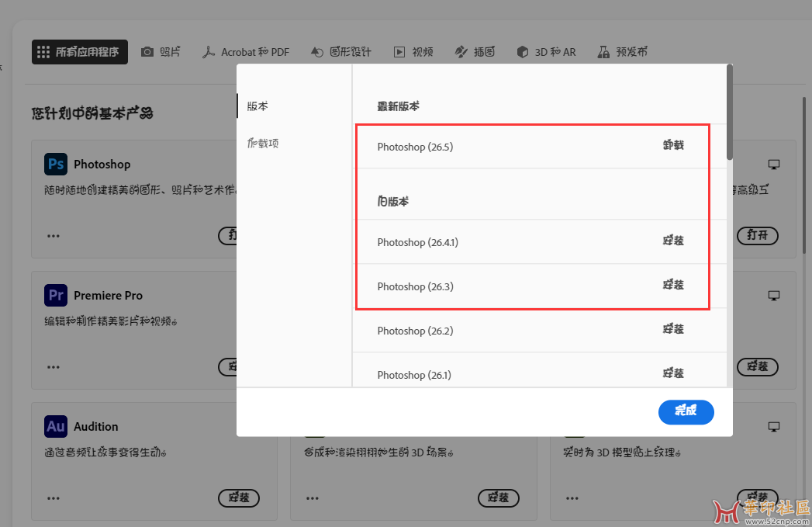Click the Audition card title
The width and height of the screenshot is (812, 527).
point(96,426)
